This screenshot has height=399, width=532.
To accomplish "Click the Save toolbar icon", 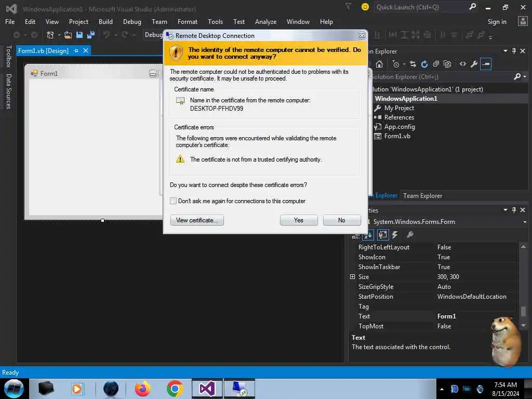I will (x=79, y=35).
